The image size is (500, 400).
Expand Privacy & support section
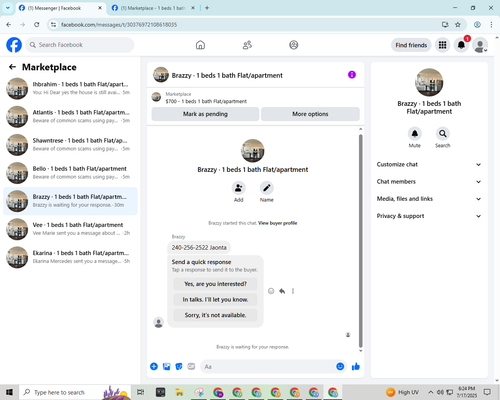429,216
